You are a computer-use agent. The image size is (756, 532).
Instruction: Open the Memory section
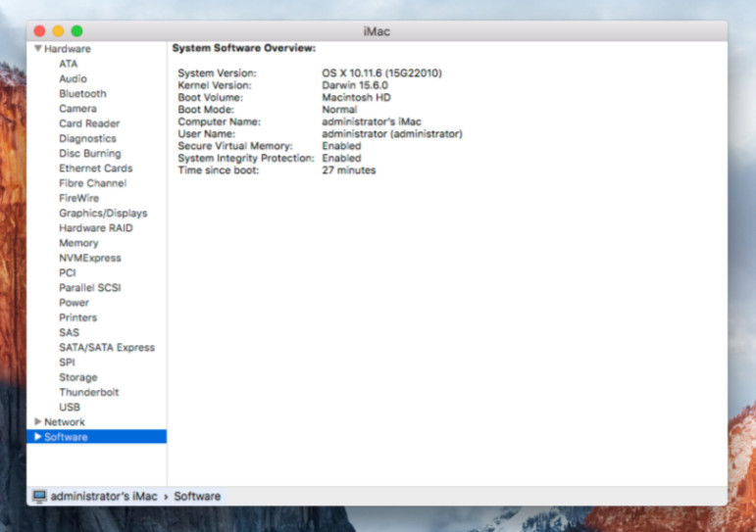tap(78, 243)
